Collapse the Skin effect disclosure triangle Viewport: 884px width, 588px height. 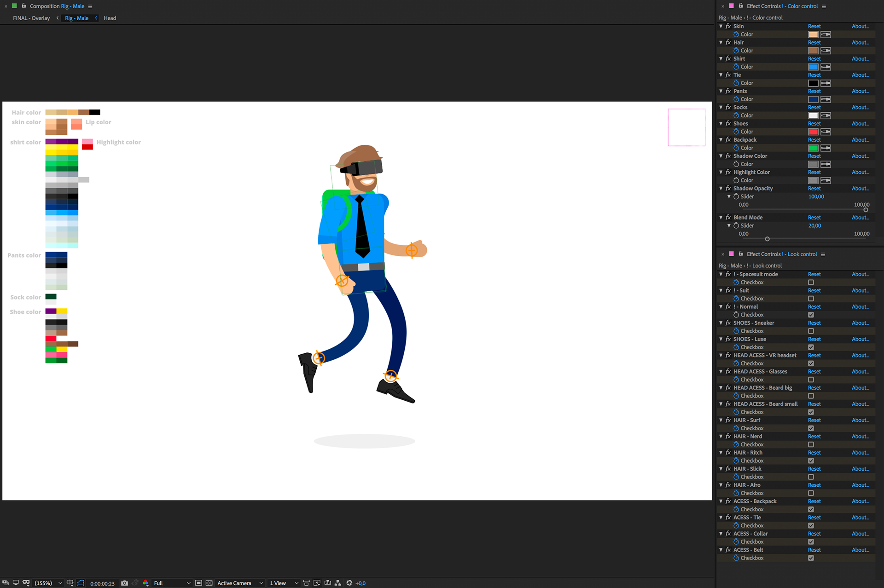pos(721,26)
